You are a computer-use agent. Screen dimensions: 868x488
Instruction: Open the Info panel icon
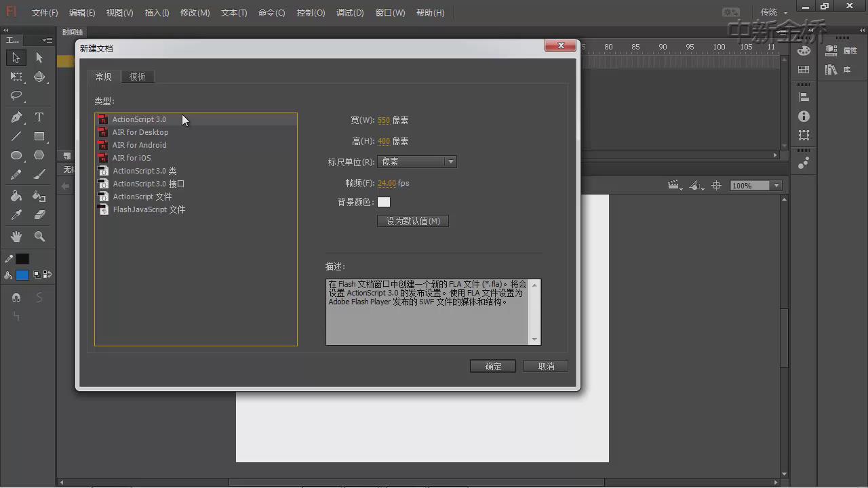pyautogui.click(x=804, y=117)
